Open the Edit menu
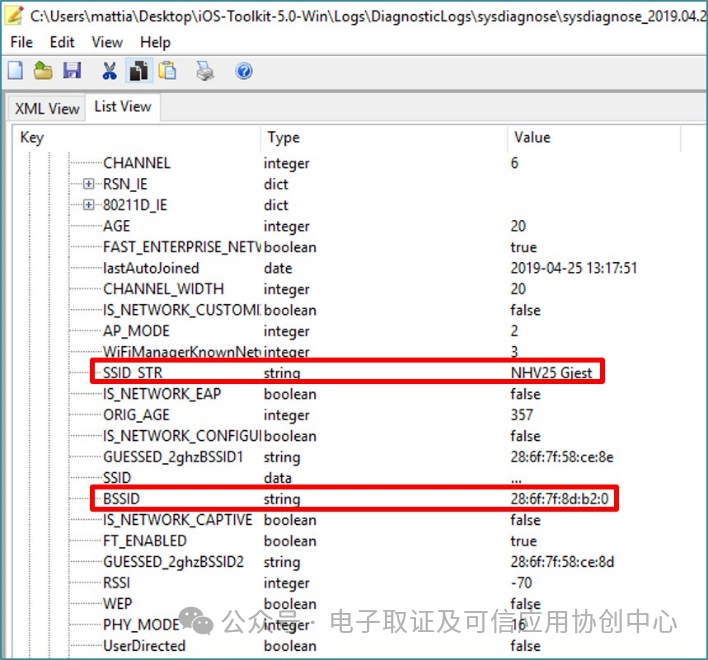The image size is (708, 660). point(62,42)
